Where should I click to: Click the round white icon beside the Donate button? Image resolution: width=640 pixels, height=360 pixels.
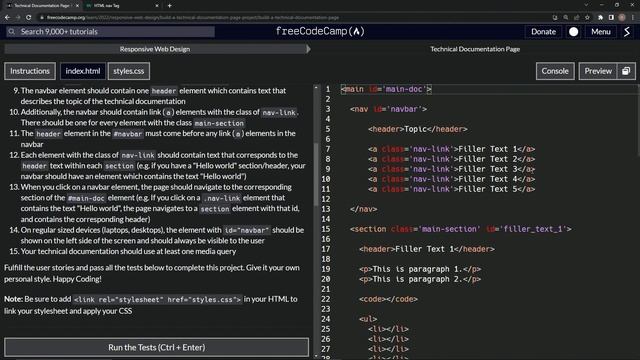[x=573, y=32]
